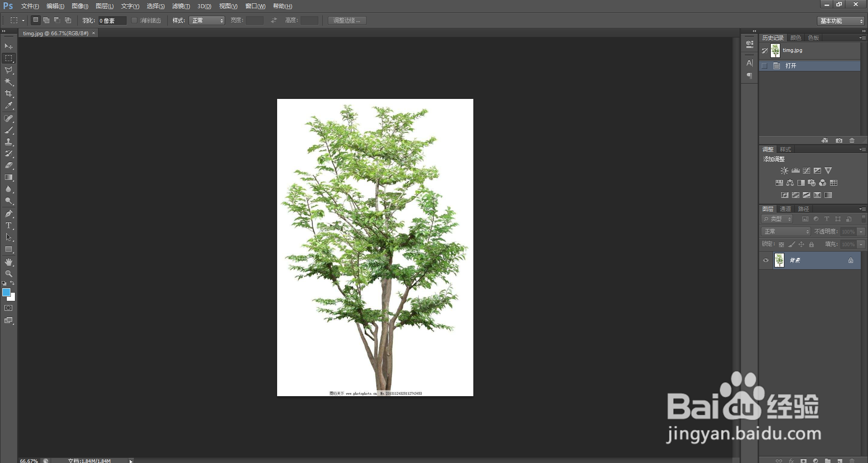The height and width of the screenshot is (463, 868).
Task: Select the Magic Wand tool
Action: point(9,82)
